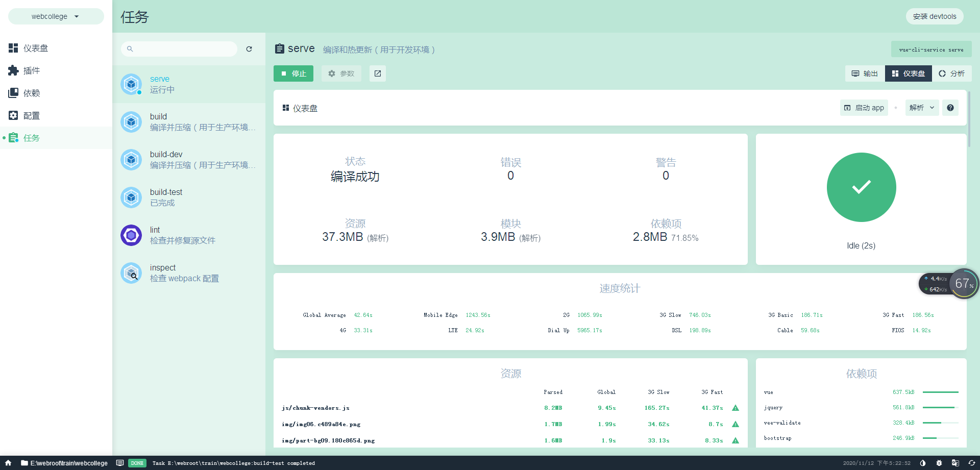Open the serve task output in a new window

click(377, 73)
